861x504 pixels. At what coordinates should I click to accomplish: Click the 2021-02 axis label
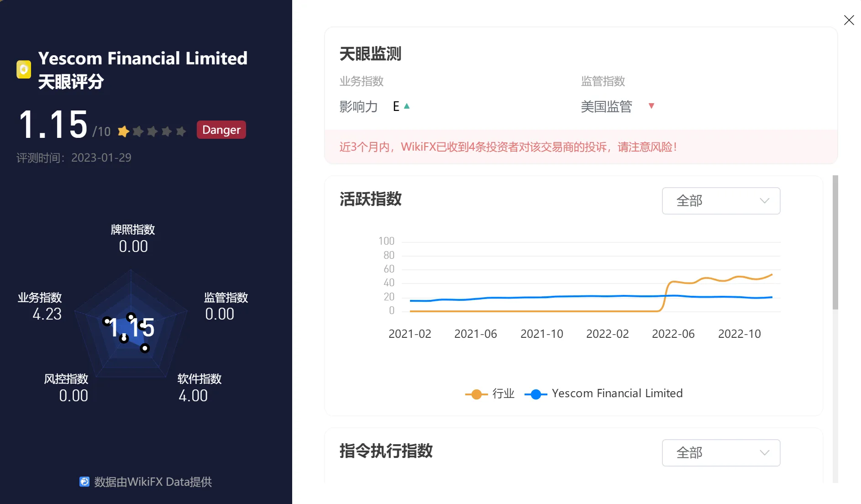[410, 334]
